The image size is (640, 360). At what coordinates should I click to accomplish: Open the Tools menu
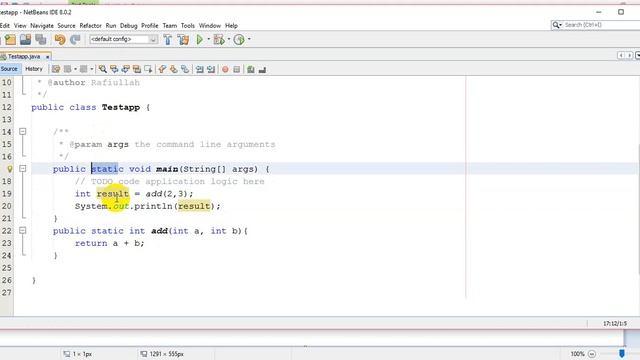(188, 26)
